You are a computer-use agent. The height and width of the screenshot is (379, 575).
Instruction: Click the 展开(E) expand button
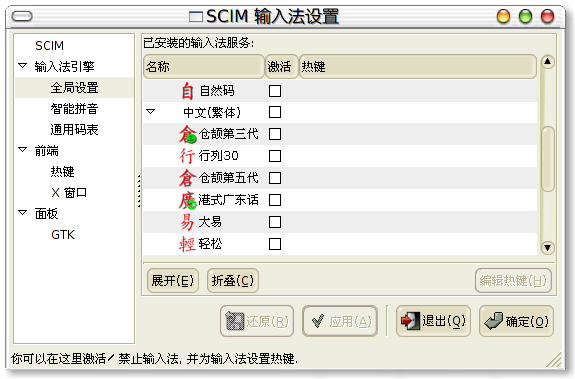pyautogui.click(x=173, y=281)
